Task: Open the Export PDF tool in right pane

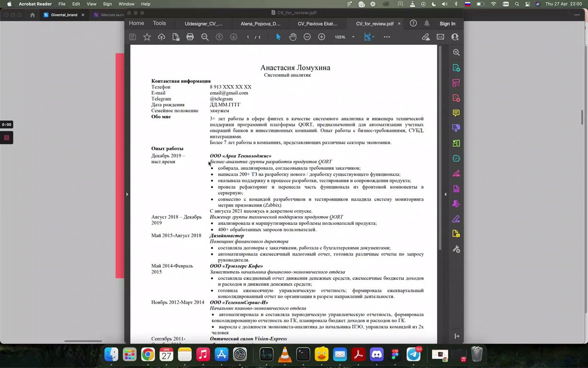Action: tap(456, 68)
